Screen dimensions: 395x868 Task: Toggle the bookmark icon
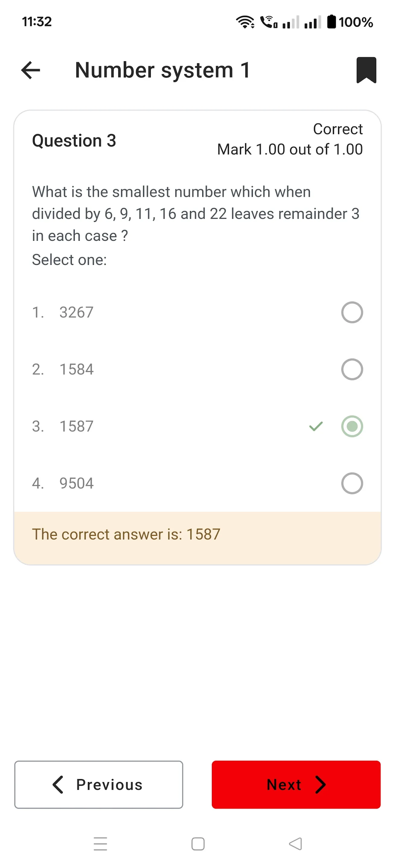pyautogui.click(x=366, y=70)
